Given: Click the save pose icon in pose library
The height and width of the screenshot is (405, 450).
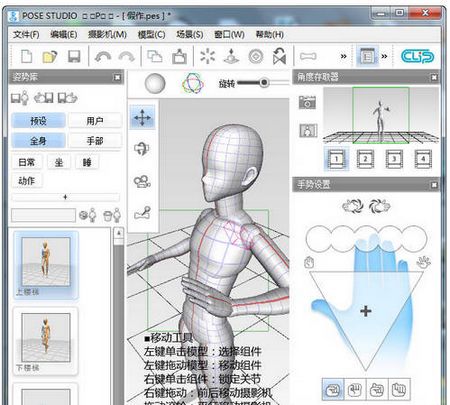Looking at the screenshot, I should [20, 98].
